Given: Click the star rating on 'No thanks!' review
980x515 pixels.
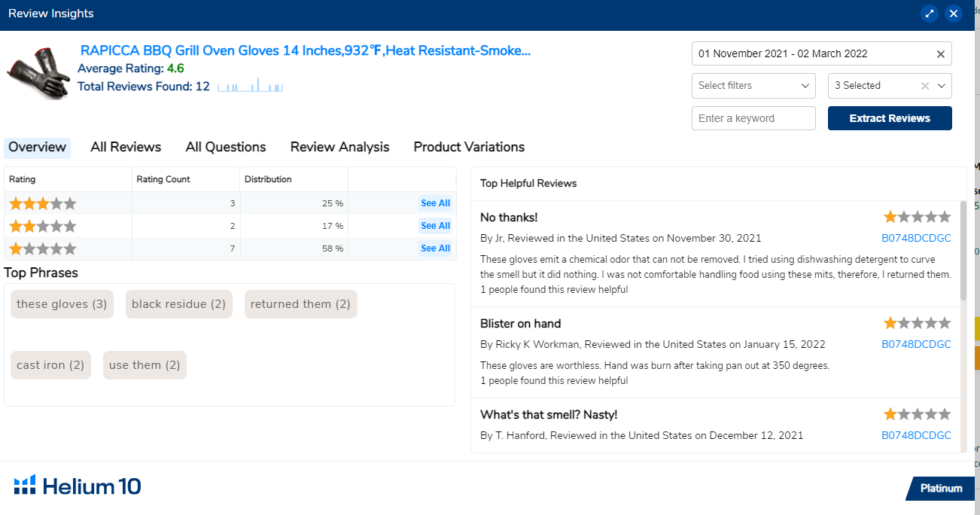Looking at the screenshot, I should point(918,218).
